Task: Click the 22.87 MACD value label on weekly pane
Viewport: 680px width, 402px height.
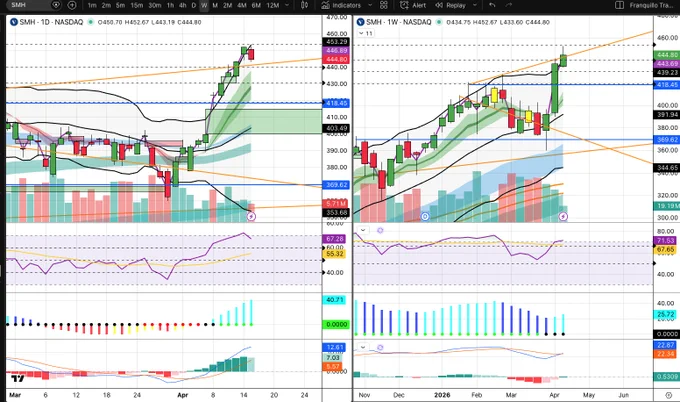Action: (666, 345)
